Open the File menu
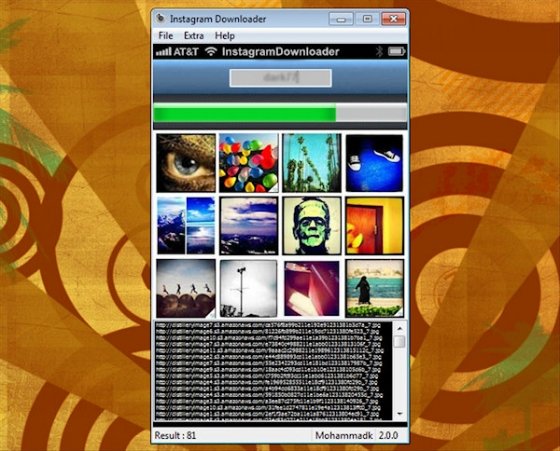The height and width of the screenshot is (451, 560). click(x=165, y=36)
